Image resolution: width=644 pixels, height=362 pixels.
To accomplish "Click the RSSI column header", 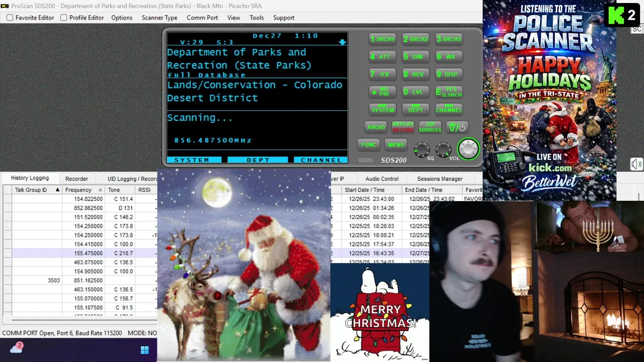I will click(146, 190).
